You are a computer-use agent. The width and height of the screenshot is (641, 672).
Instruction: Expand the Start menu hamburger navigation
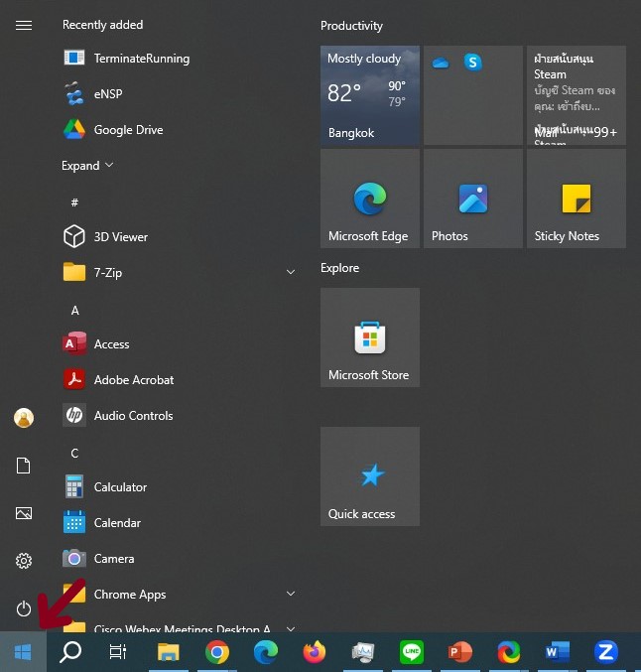coord(24,26)
